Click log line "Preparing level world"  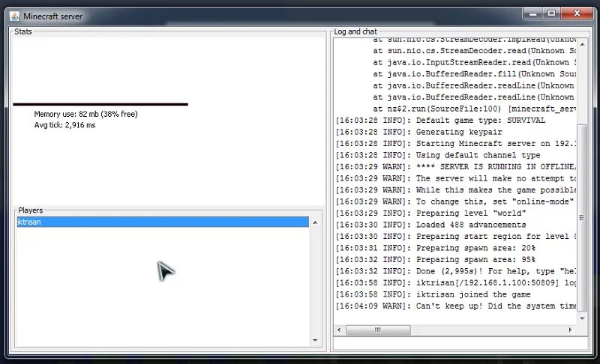coord(430,213)
